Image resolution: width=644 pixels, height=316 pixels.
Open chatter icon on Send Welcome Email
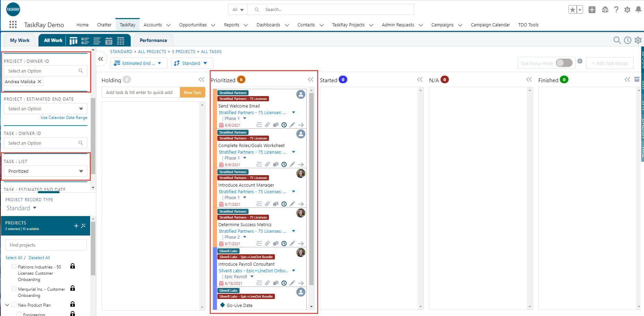(x=276, y=125)
